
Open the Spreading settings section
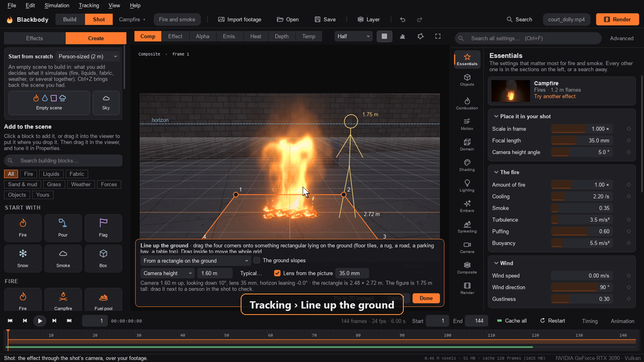pyautogui.click(x=467, y=227)
